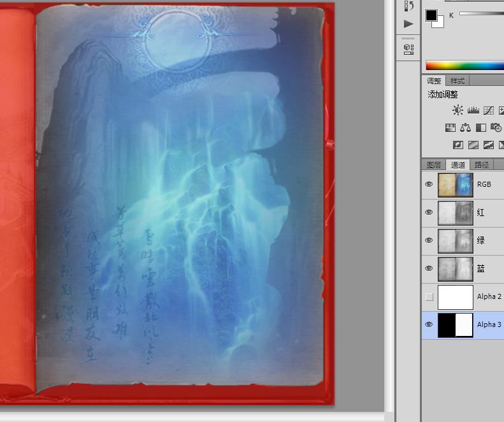Viewport: 504px width, 422px height.
Task: Select the Alpha 3 channel thumbnail
Action: pyautogui.click(x=456, y=325)
